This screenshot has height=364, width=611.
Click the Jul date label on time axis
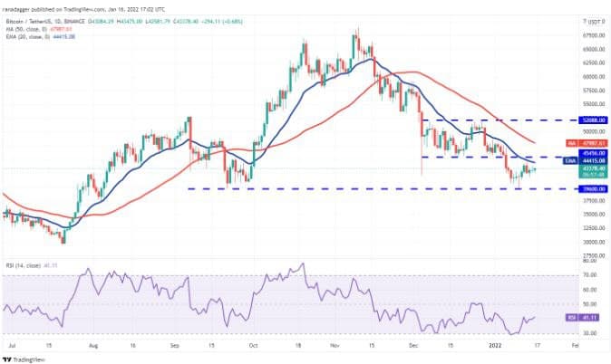pyautogui.click(x=12, y=345)
